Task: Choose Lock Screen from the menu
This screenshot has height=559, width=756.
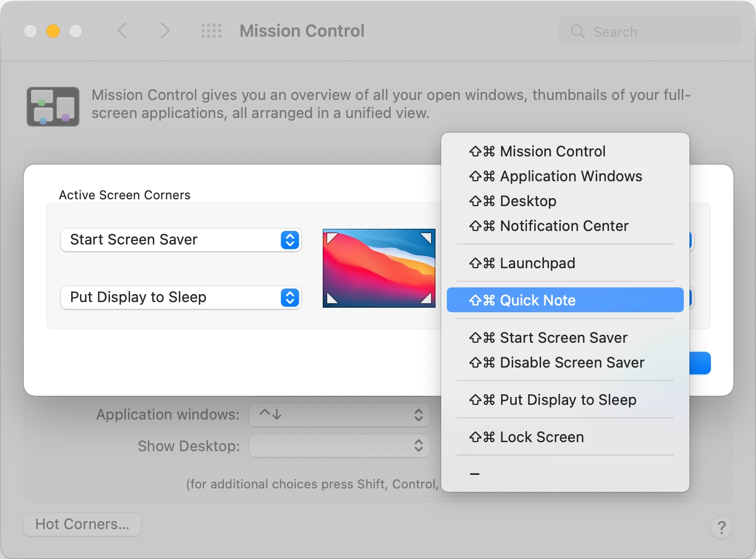Action: (565, 437)
